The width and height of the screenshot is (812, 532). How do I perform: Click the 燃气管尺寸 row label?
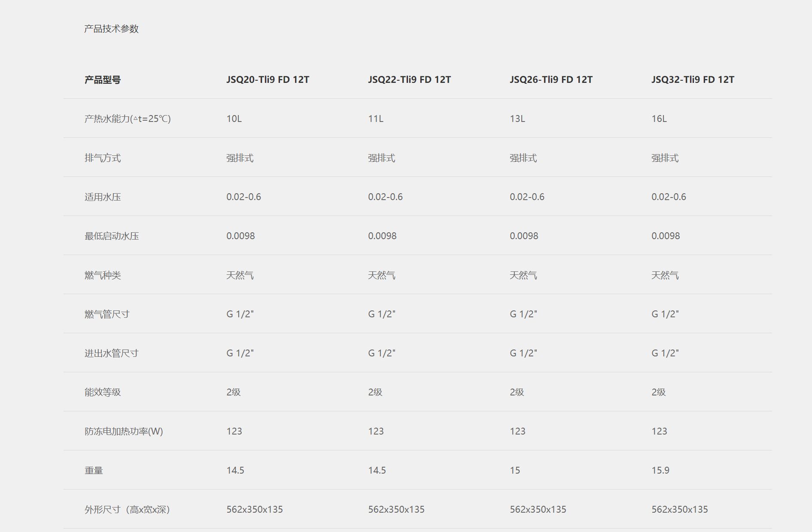tap(107, 314)
